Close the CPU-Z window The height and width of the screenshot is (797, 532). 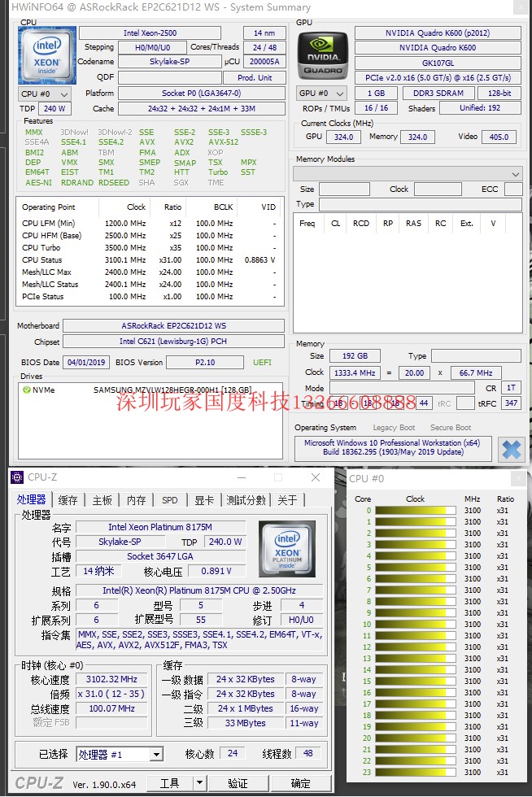click(316, 477)
